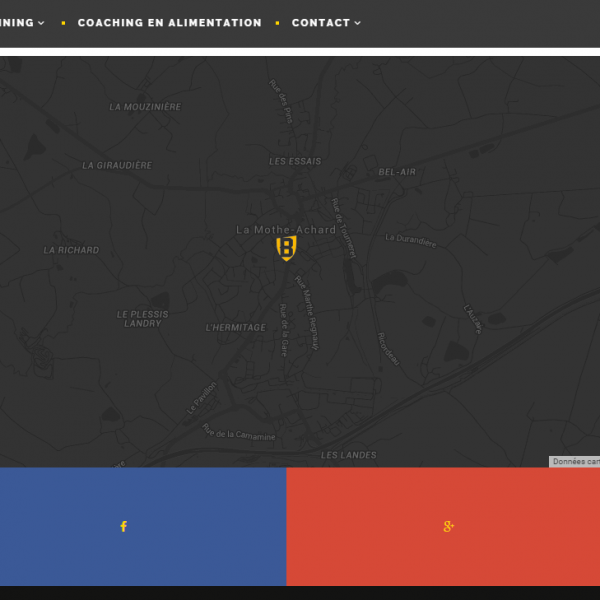Expand the Contact menu chevron
The image size is (600, 600).
point(358,23)
